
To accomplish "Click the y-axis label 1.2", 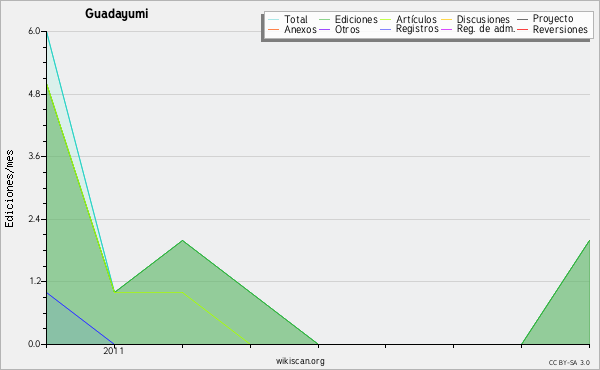I will (x=34, y=282).
